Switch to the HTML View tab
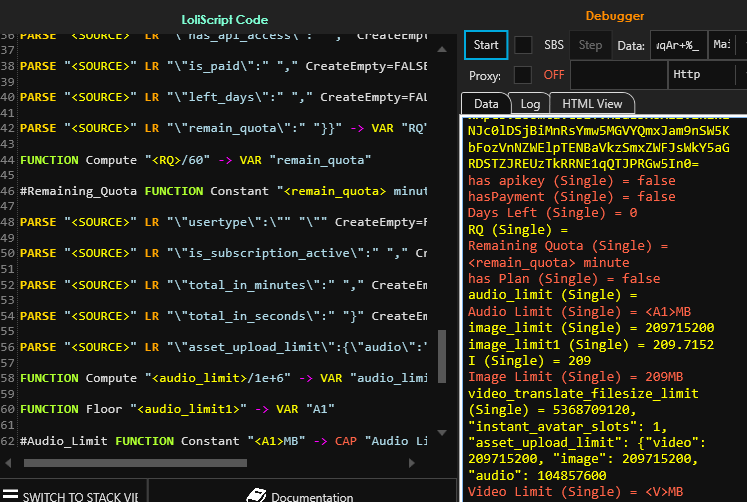 [x=592, y=104]
